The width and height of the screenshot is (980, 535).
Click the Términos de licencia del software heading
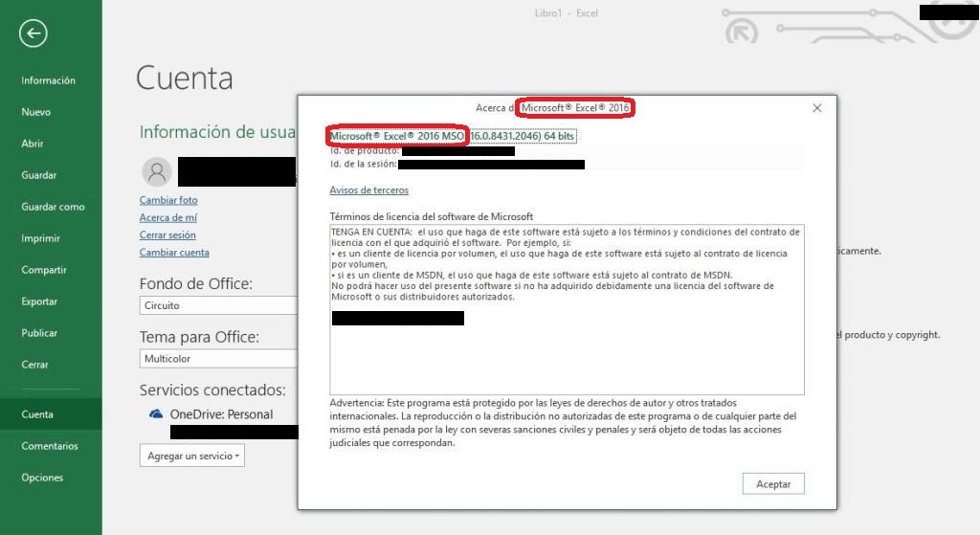[x=432, y=216]
